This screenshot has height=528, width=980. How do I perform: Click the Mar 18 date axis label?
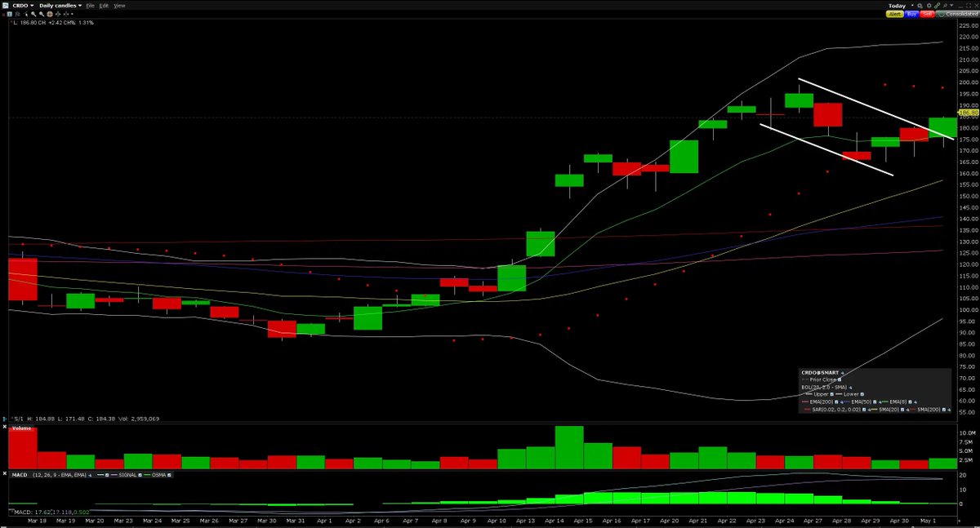coord(38,519)
